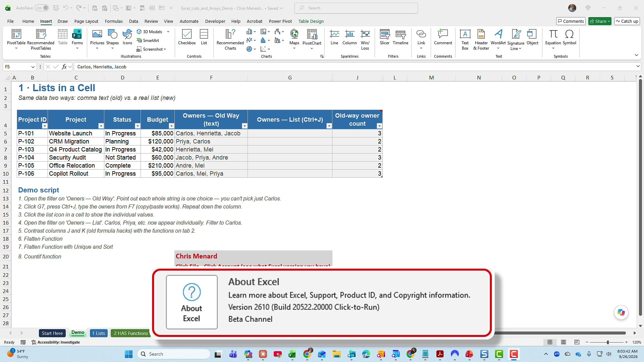Click the Catch up button
The width and height of the screenshot is (644, 362).
627,21
